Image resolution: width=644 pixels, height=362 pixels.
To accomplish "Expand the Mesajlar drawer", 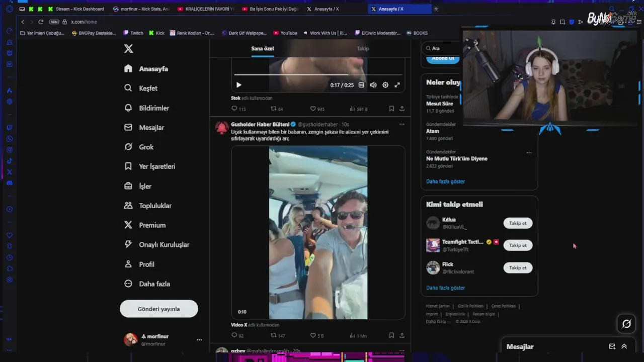I will coord(624,346).
